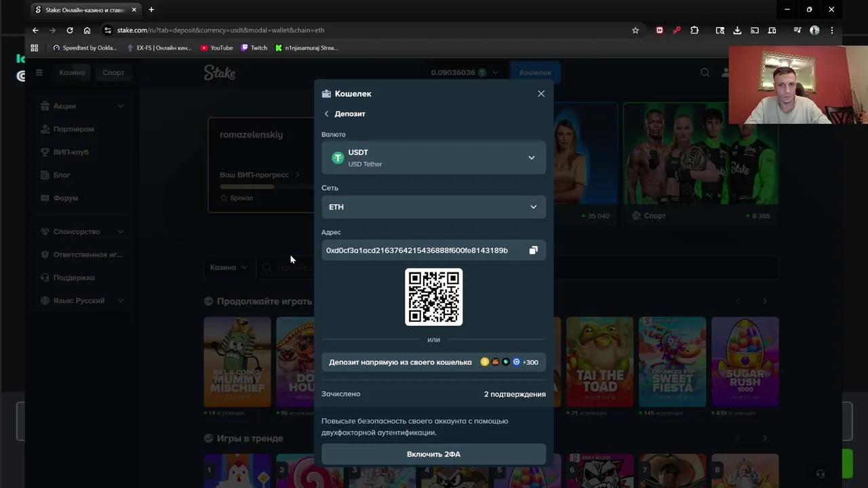Open the USDT currency dropdown
The image size is (868, 488).
tap(433, 158)
